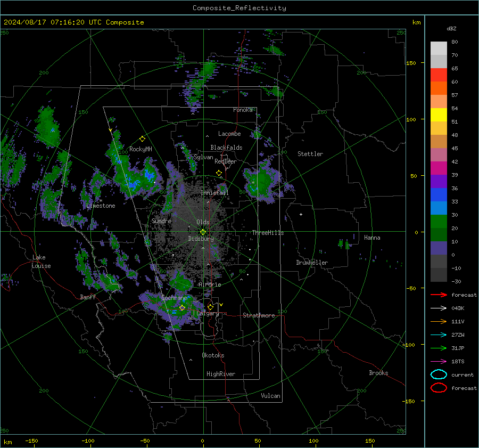Click the RedDeer city label
This screenshot has height=448, width=479.
point(226,161)
